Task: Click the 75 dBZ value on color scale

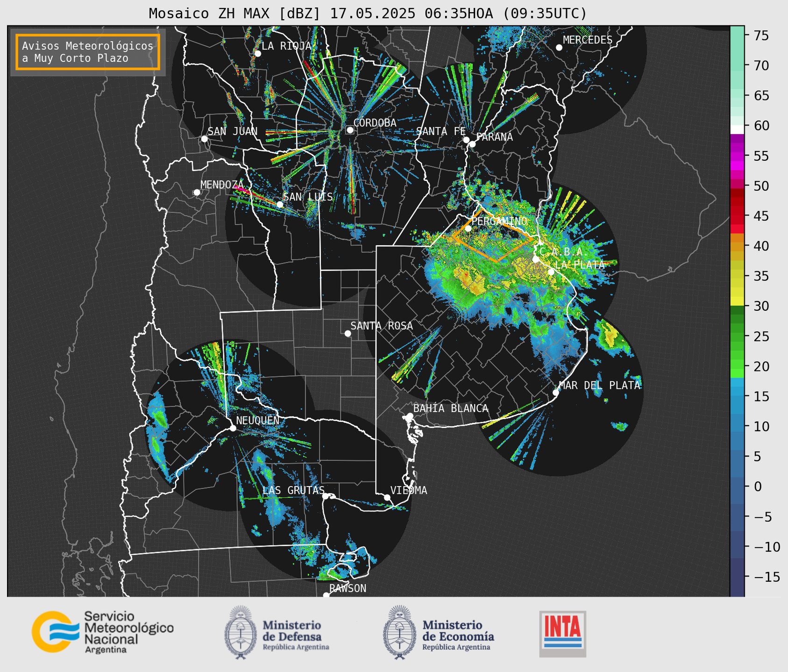Action: point(761,36)
